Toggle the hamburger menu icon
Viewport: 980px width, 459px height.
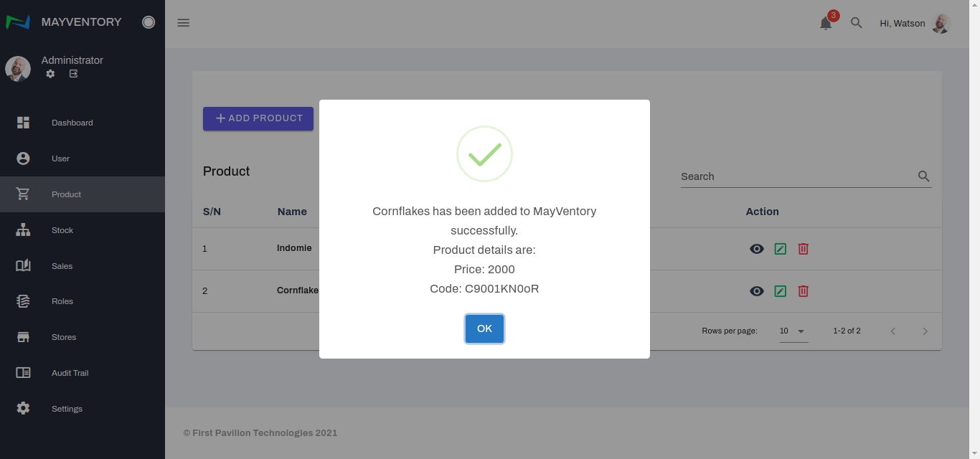[184, 23]
